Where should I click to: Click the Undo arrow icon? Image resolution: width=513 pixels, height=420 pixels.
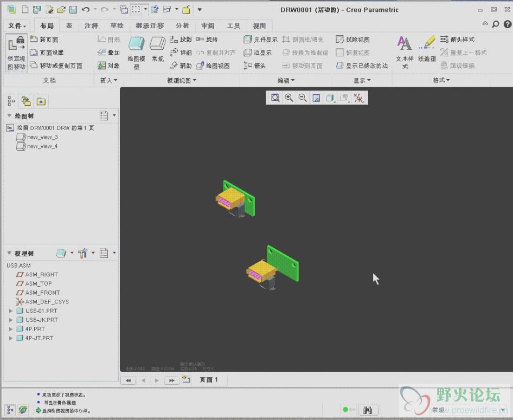[86, 9]
